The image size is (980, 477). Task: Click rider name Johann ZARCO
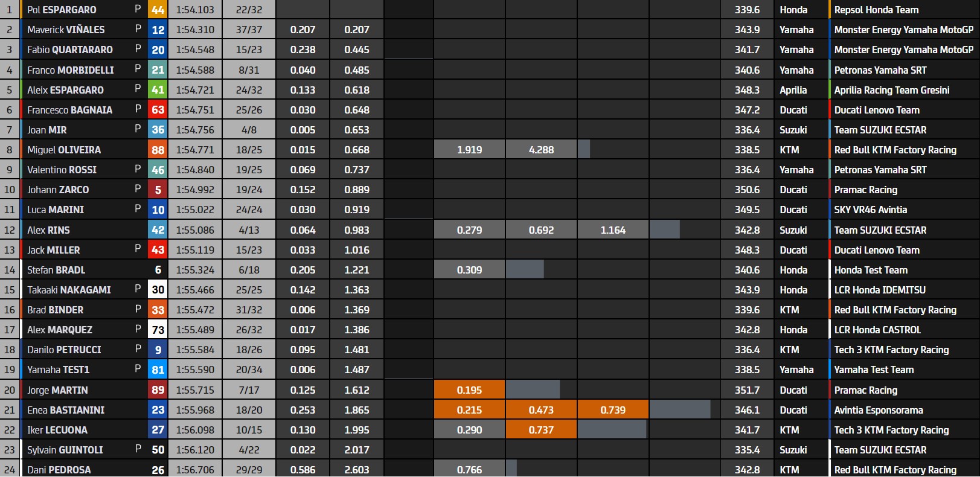click(x=58, y=190)
